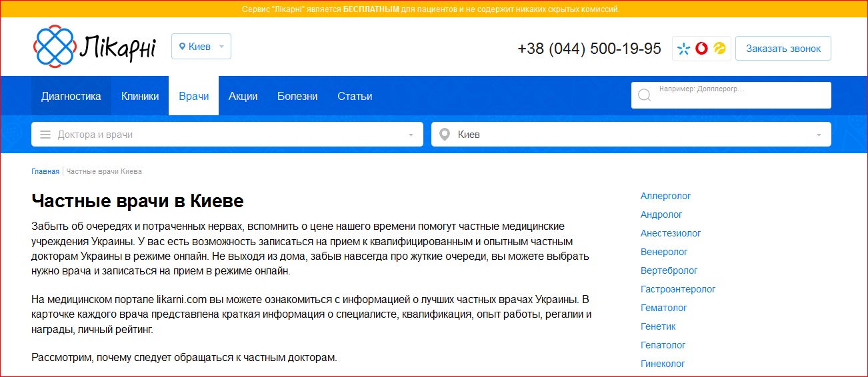Image resolution: width=868 pixels, height=377 pixels.
Task: Go to the Акции section
Action: [243, 96]
